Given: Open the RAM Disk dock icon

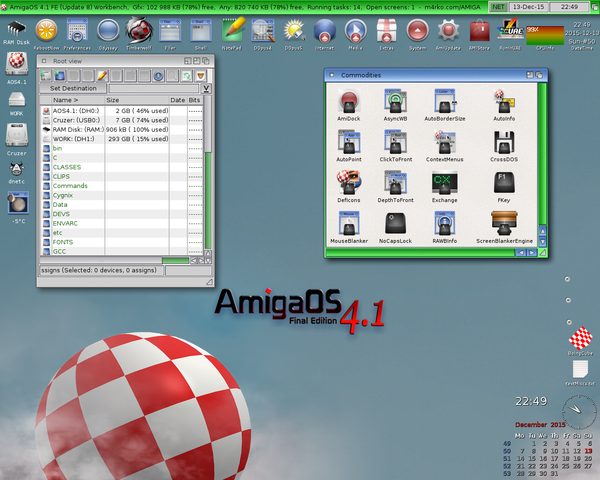Looking at the screenshot, I should [16, 30].
